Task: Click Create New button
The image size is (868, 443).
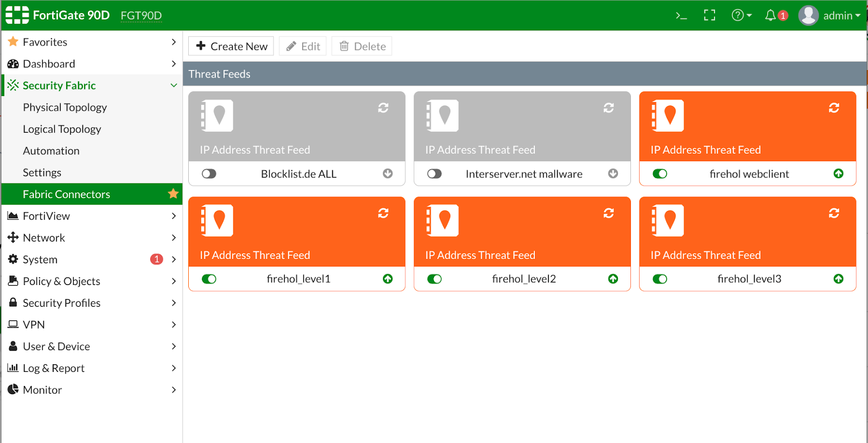Action: (231, 46)
